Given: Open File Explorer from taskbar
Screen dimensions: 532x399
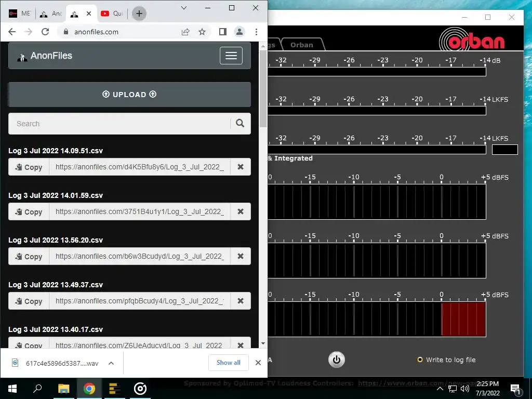Looking at the screenshot, I should 63,389.
